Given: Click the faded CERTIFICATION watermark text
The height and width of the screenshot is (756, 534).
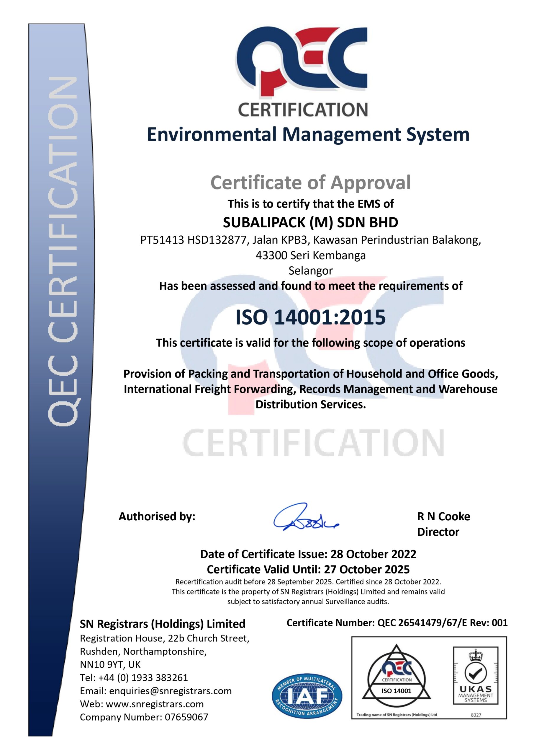Looking at the screenshot, I should coord(313,443).
